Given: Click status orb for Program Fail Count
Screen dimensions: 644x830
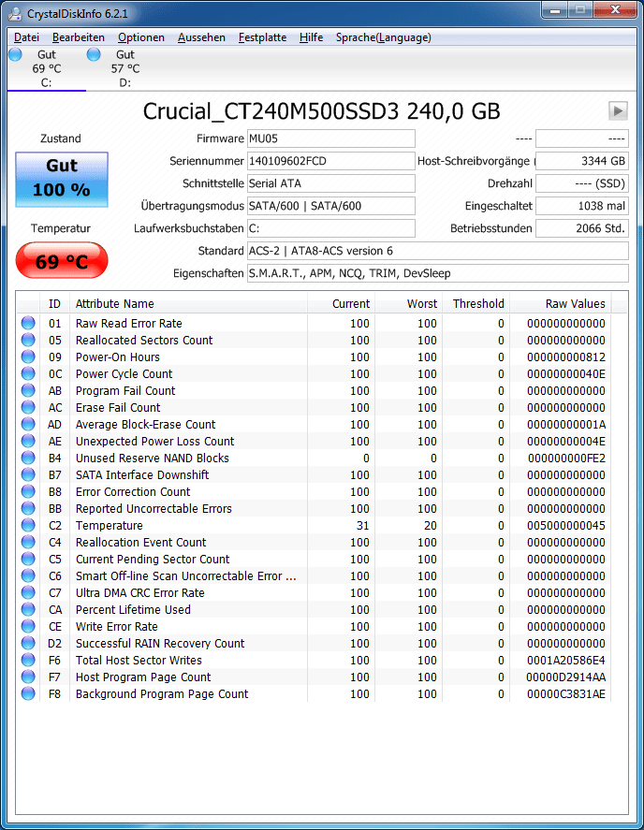Looking at the screenshot, I should click(28, 390).
